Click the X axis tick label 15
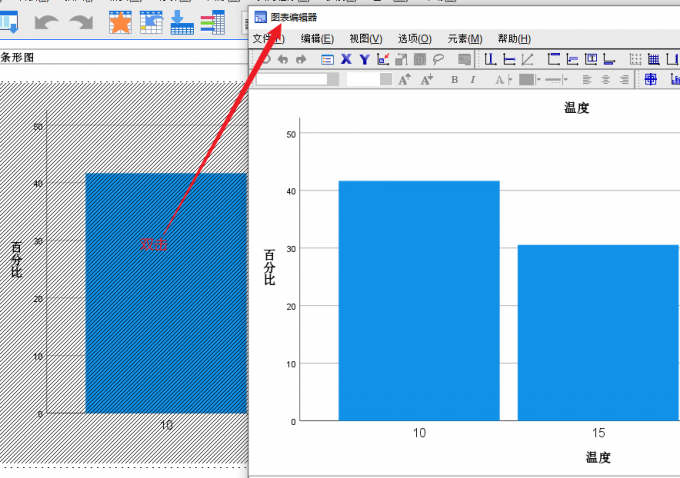The width and height of the screenshot is (680, 478). click(598, 432)
